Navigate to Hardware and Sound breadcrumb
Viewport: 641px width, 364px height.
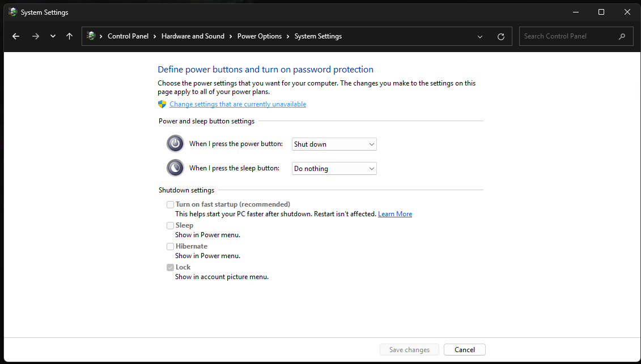193,36
